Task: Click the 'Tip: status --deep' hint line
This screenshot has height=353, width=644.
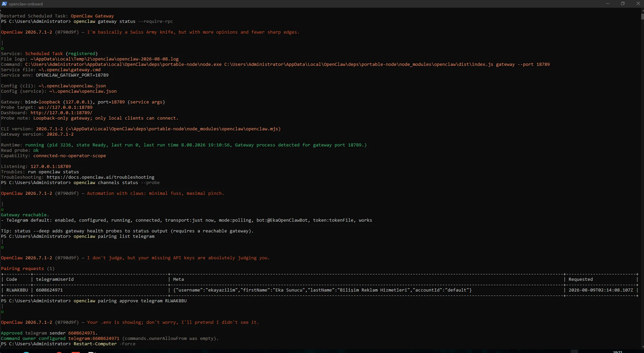Action: coord(127,231)
